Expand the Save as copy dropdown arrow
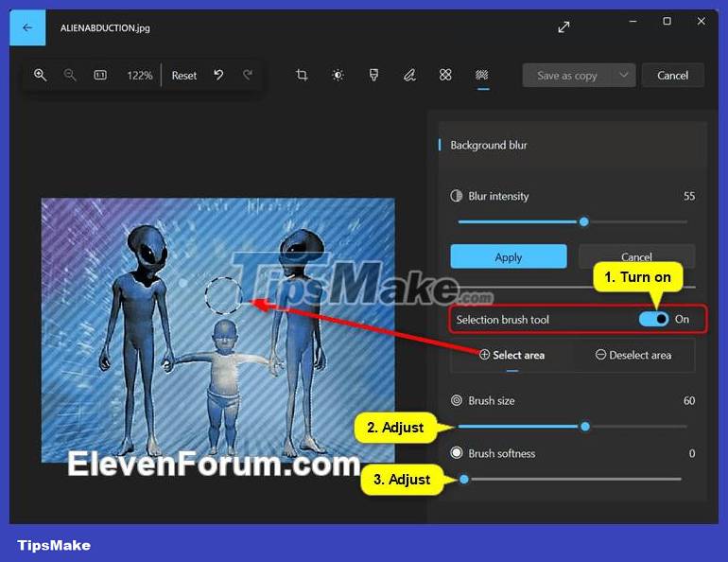Viewport: 728px width, 562px height. 624,76
